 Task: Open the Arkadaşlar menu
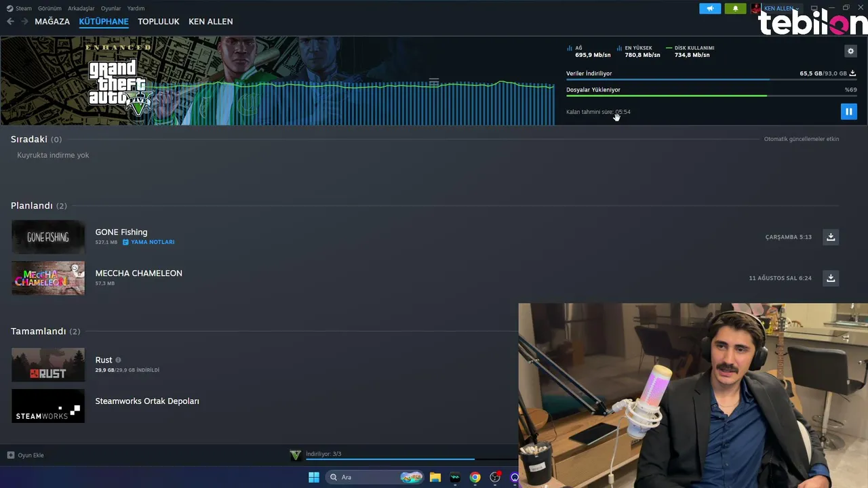coord(81,8)
